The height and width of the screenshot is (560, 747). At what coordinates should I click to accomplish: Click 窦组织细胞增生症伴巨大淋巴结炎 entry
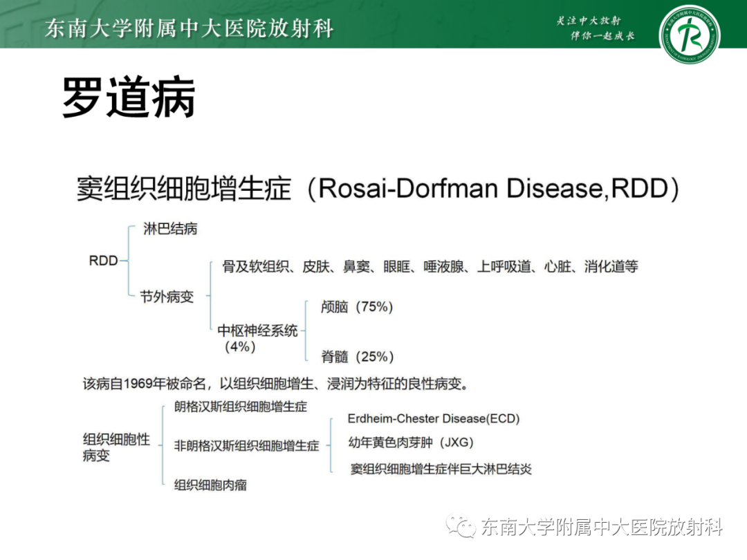click(x=441, y=469)
